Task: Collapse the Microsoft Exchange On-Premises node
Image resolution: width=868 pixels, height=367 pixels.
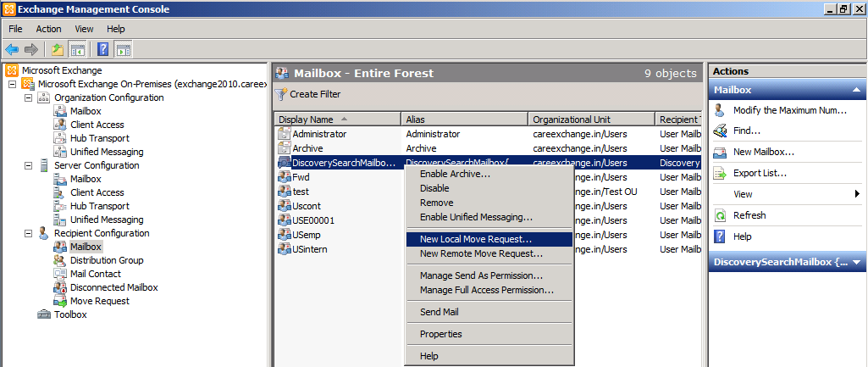Action: (x=12, y=84)
